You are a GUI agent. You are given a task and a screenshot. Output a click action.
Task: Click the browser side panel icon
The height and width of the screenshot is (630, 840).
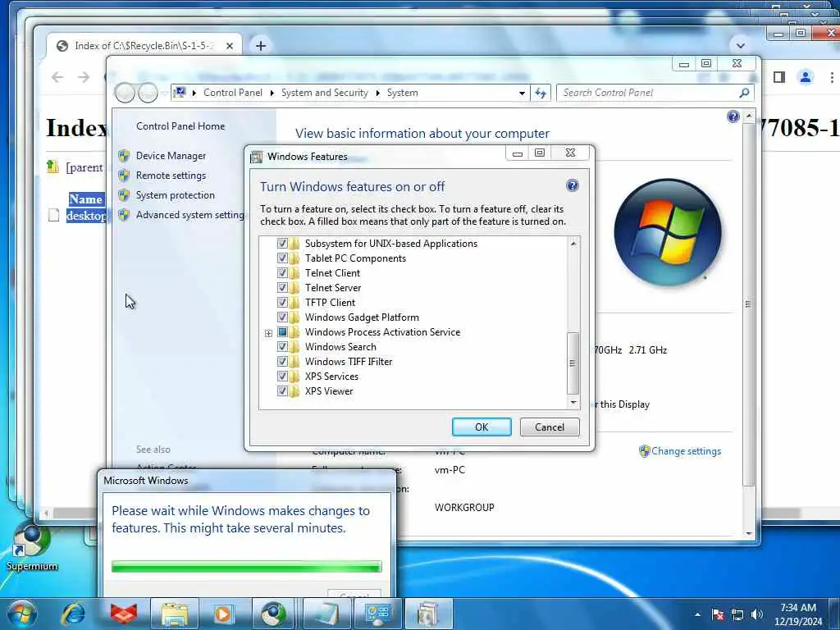click(x=779, y=78)
